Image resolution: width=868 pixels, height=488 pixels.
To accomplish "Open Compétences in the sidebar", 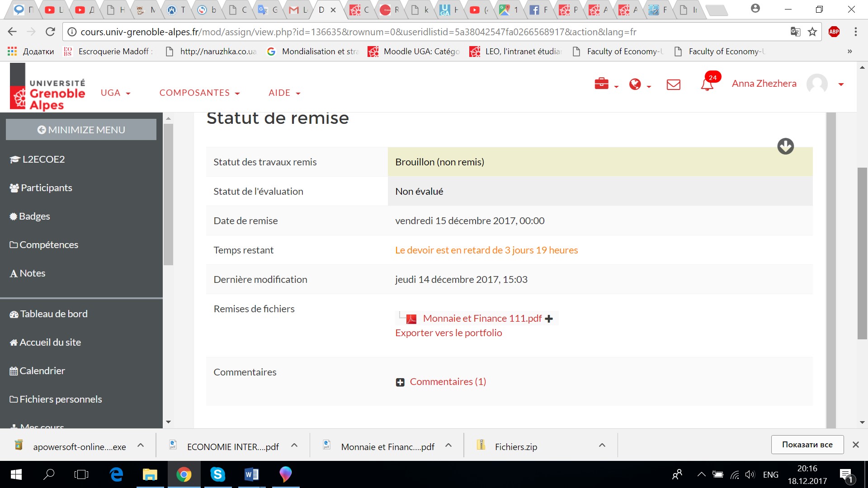I will pos(44,245).
